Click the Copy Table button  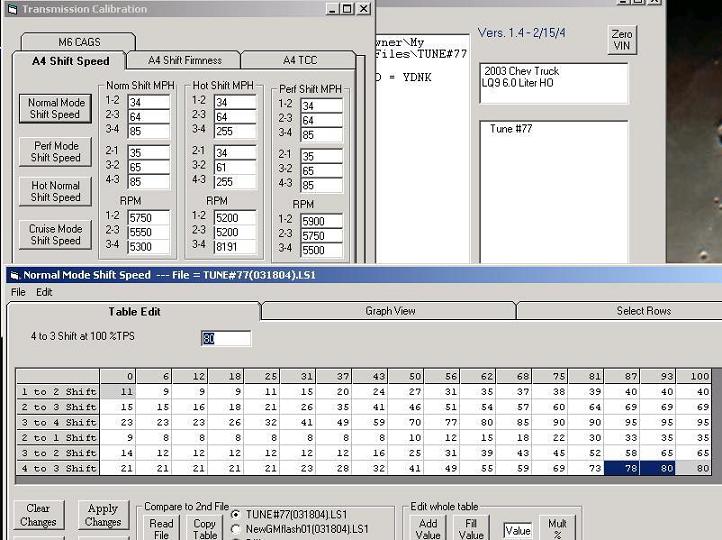pos(204,528)
